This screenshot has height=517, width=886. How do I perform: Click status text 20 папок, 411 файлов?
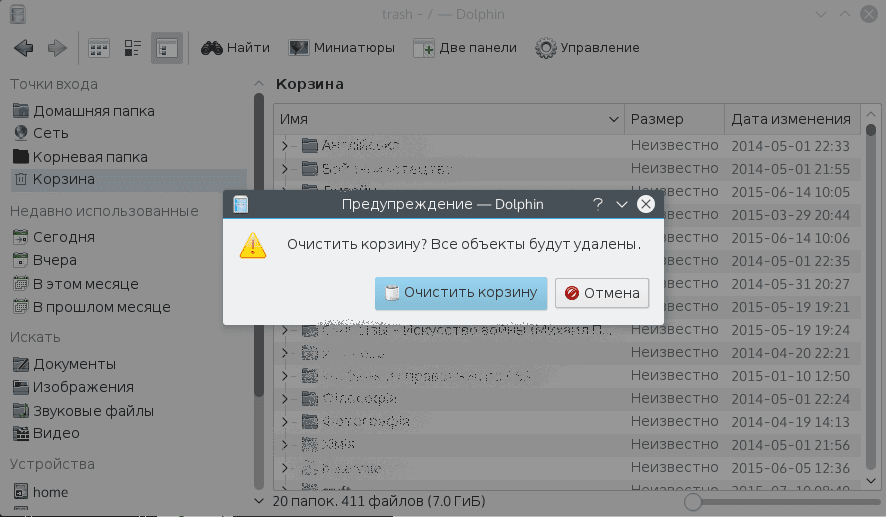click(x=379, y=501)
